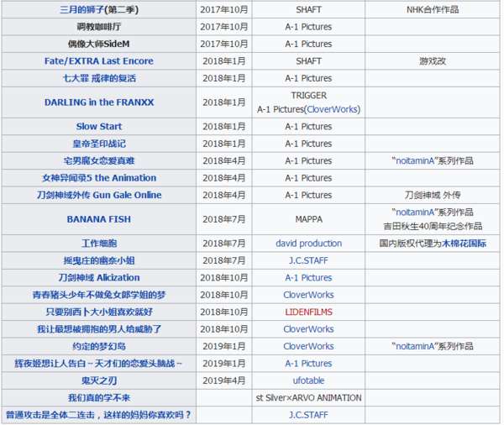Open the 摇曳庄的幽奈小姐 link
504x425 pixels.
point(99,260)
